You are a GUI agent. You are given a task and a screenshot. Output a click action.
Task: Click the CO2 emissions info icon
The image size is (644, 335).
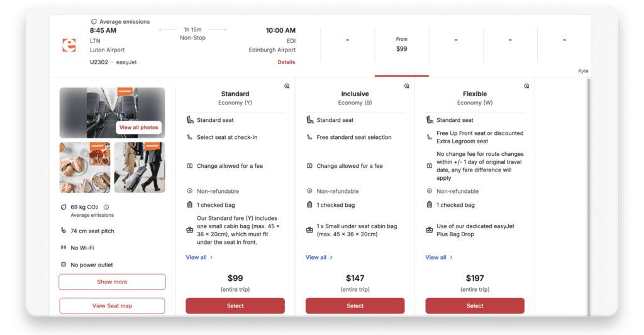pyautogui.click(x=106, y=207)
